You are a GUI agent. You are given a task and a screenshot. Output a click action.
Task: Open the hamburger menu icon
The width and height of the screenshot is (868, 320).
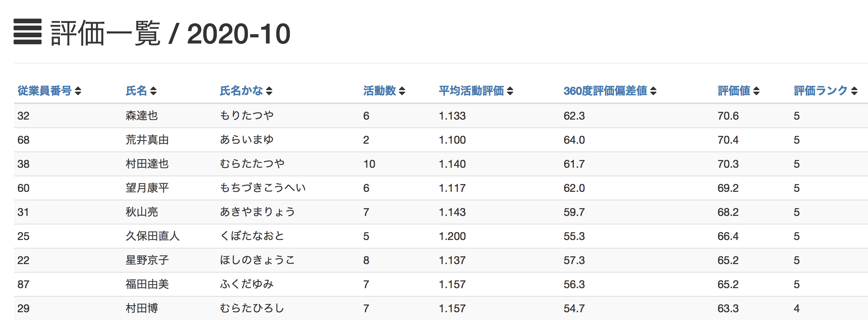pos(28,31)
